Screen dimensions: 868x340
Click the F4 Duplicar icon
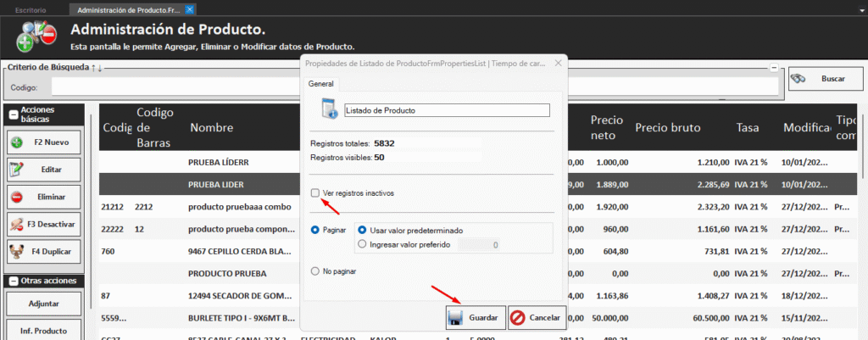point(17,252)
